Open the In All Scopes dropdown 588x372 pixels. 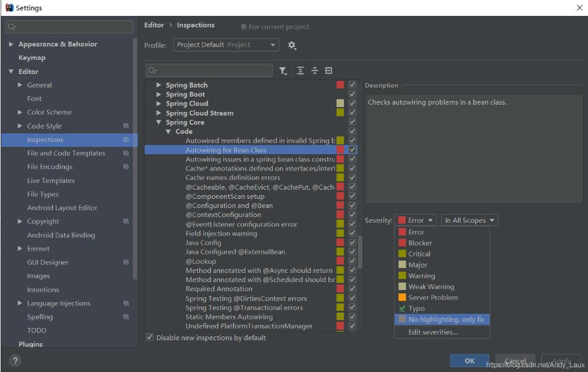469,220
